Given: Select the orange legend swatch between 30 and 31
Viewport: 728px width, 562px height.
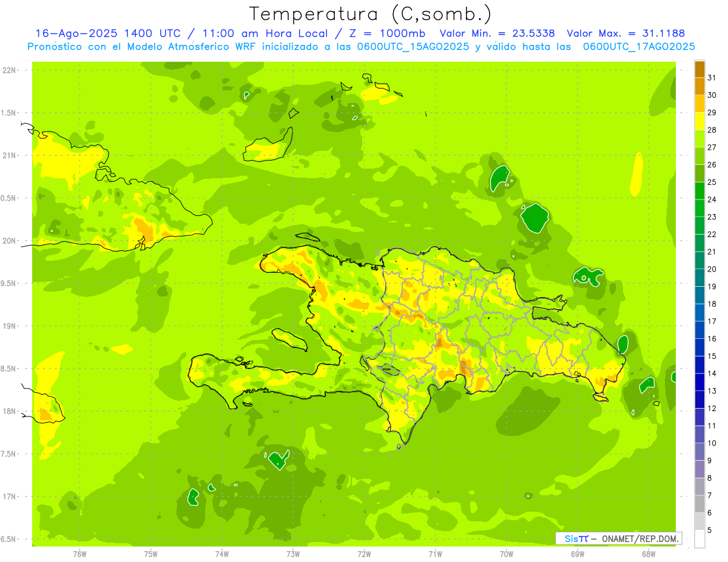Looking at the screenshot, I should [699, 86].
